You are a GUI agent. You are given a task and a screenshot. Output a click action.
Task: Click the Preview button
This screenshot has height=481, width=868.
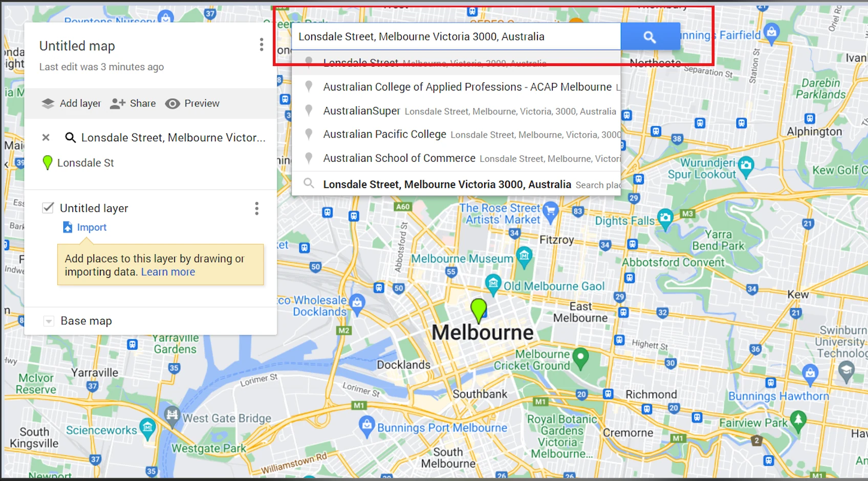click(x=192, y=104)
